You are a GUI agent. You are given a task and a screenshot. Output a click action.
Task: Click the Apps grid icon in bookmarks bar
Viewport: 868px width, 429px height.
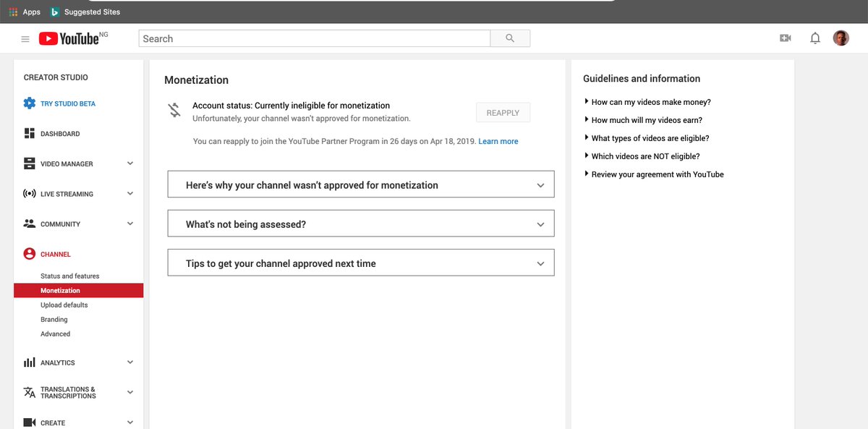pyautogui.click(x=13, y=12)
